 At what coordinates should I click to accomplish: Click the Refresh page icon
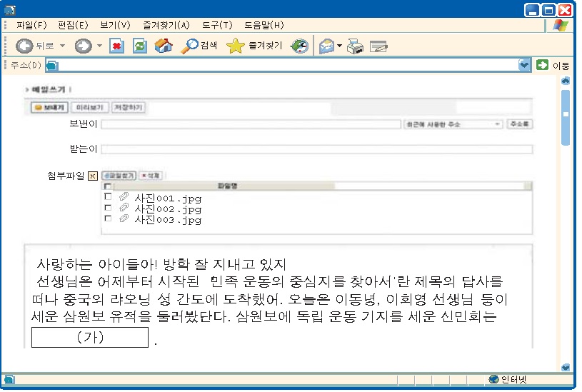click(140, 46)
